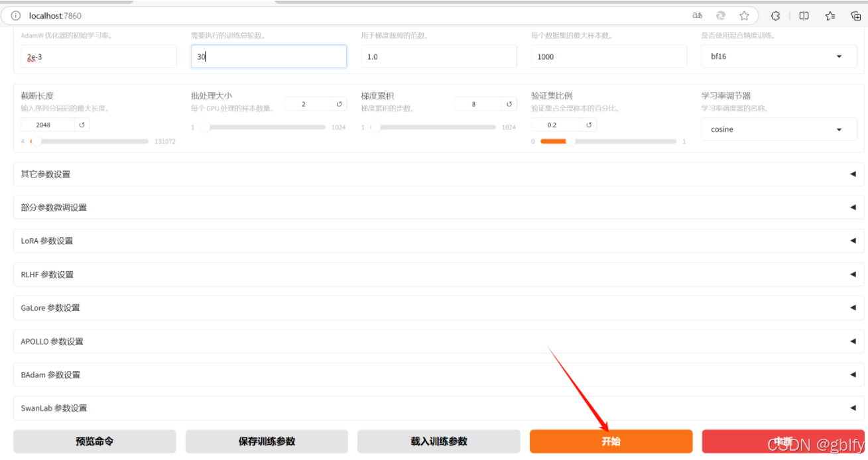
Task: Click the 学习率调节器 label
Action: [x=726, y=96]
